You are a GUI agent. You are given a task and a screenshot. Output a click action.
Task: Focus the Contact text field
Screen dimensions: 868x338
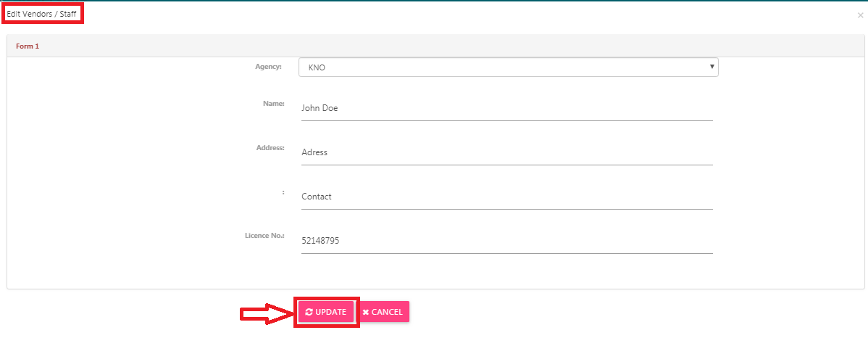[506, 197]
